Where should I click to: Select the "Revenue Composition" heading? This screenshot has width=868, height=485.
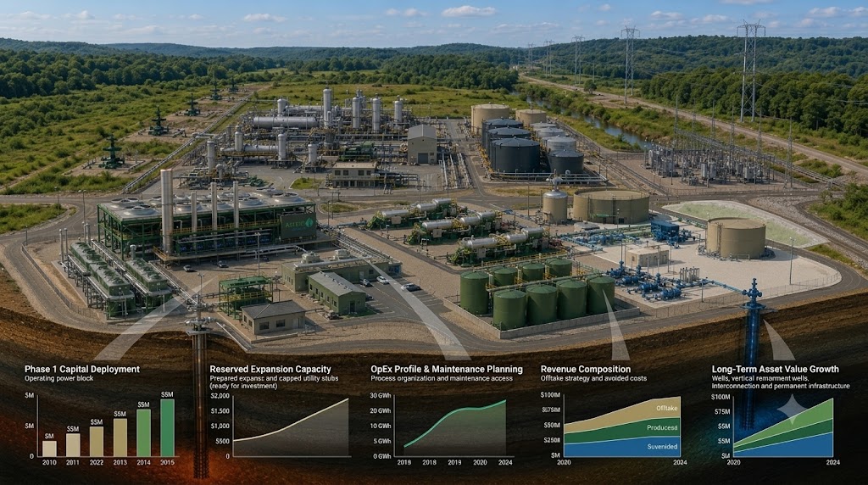(586, 370)
